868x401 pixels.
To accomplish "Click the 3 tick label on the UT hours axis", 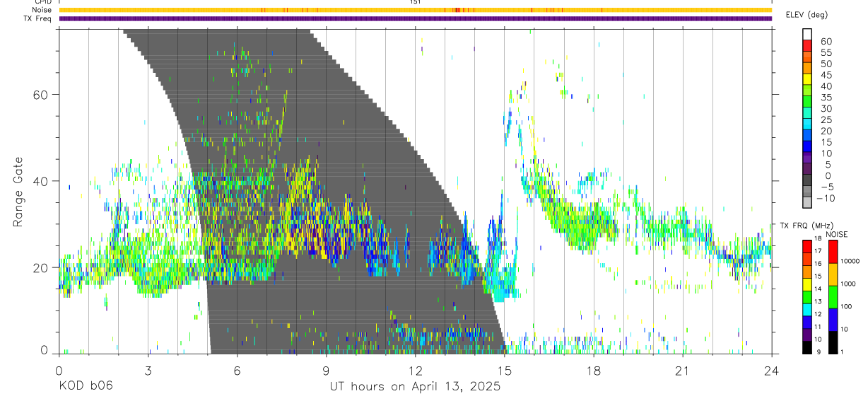I will pyautogui.click(x=148, y=370).
